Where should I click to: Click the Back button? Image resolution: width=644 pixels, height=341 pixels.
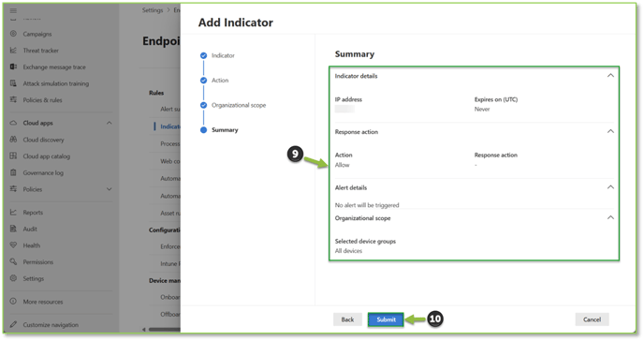pyautogui.click(x=347, y=319)
